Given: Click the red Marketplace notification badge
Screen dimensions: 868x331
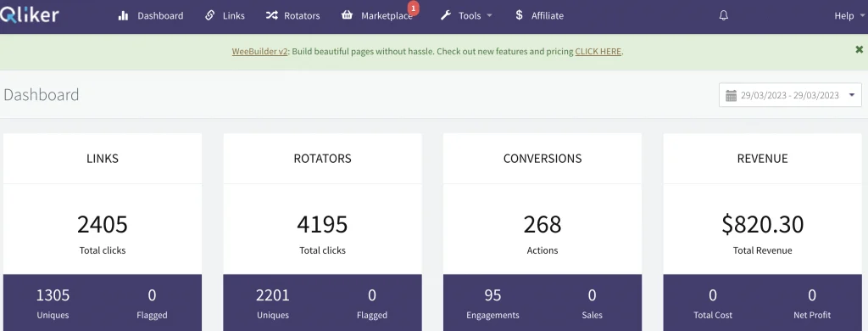Looking at the screenshot, I should click(413, 8).
